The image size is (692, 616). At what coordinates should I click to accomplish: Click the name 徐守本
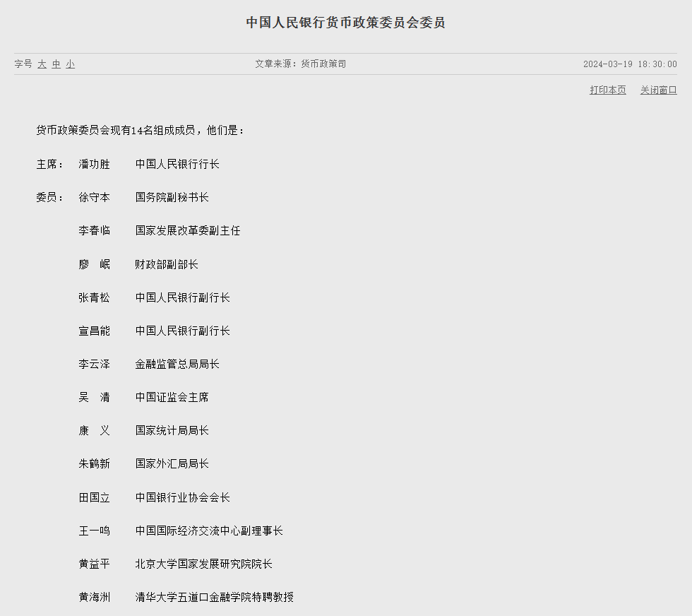click(94, 197)
